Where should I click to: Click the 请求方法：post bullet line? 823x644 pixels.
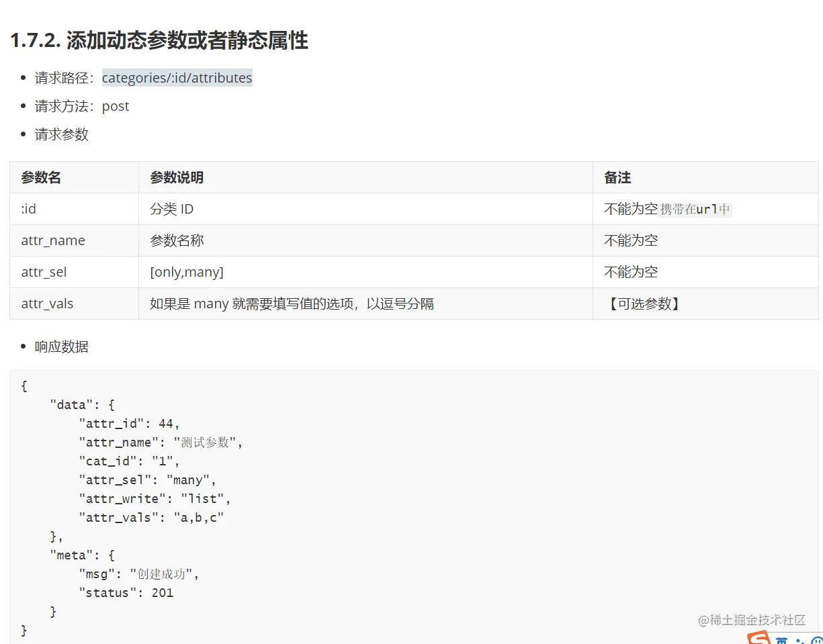coord(82,106)
